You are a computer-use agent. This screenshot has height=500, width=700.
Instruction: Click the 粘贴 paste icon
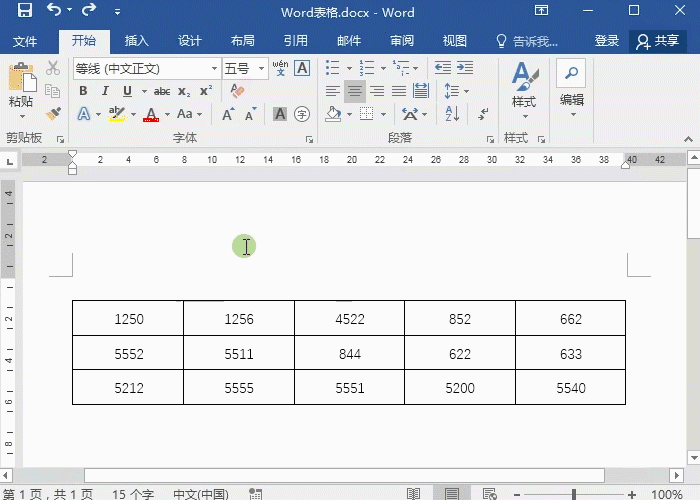click(21, 77)
